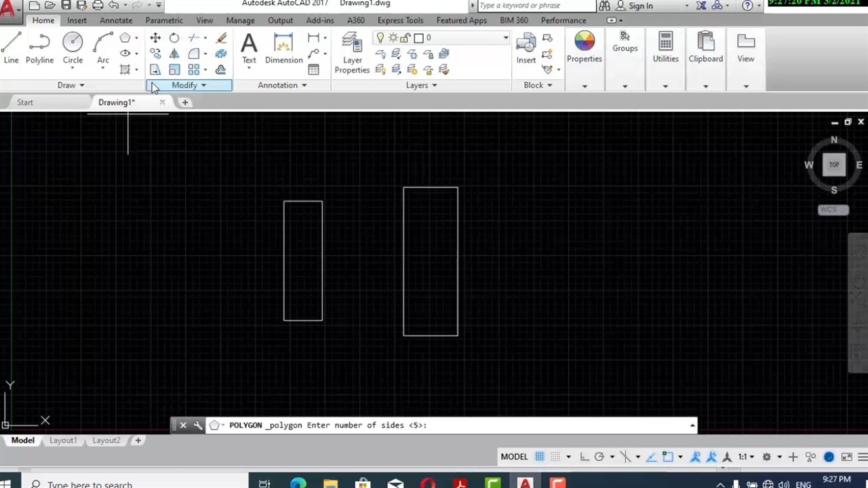Toggle Ortho mode in status bar
Image resolution: width=868 pixels, height=488 pixels.
[585, 457]
